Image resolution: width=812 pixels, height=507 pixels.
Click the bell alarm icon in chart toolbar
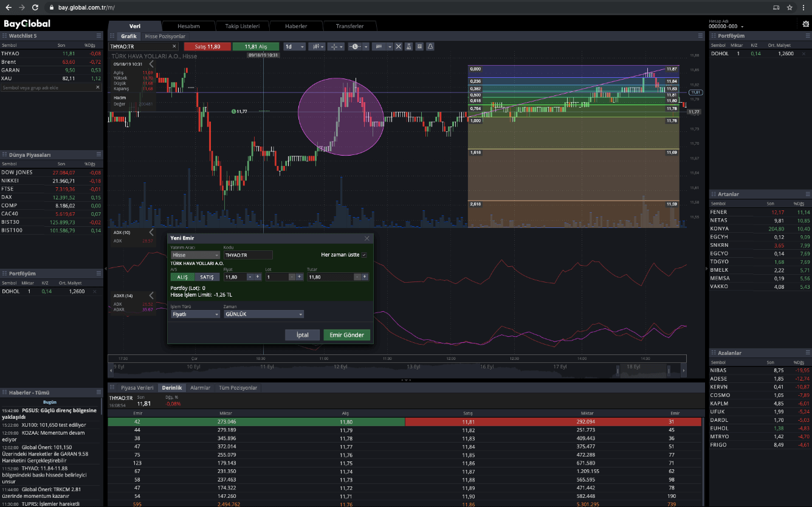pos(430,46)
